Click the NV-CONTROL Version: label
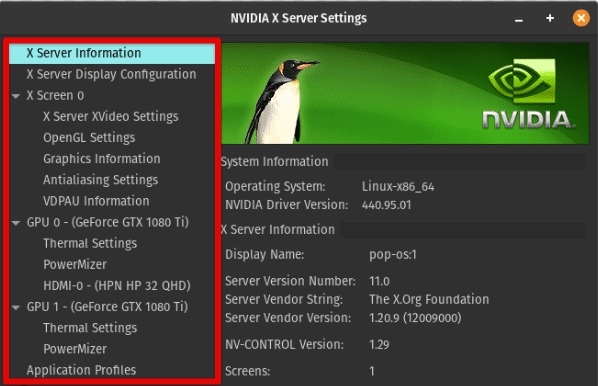The height and width of the screenshot is (386, 598). point(284,345)
